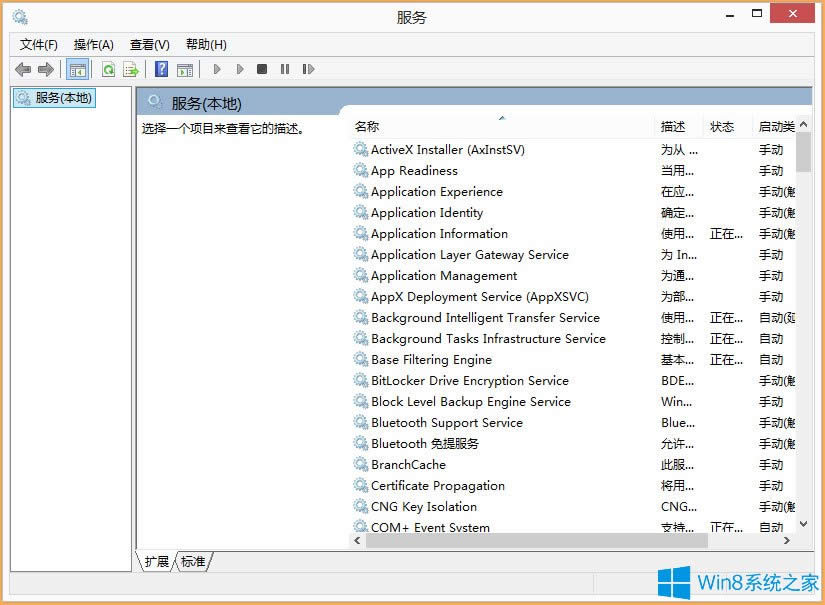Select the Bluetooth Support Service entry
825x605 pixels.
[443, 422]
